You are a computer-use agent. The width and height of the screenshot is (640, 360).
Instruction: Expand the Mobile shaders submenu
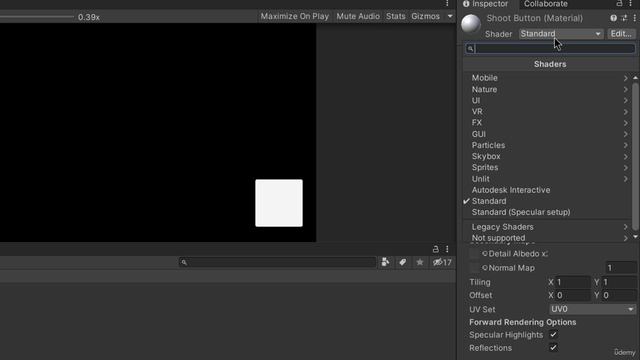(x=549, y=78)
